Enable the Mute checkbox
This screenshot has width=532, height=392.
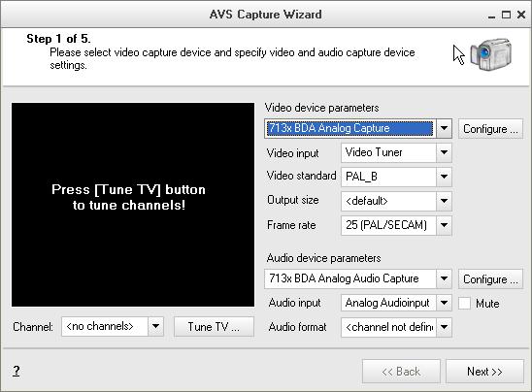click(464, 303)
